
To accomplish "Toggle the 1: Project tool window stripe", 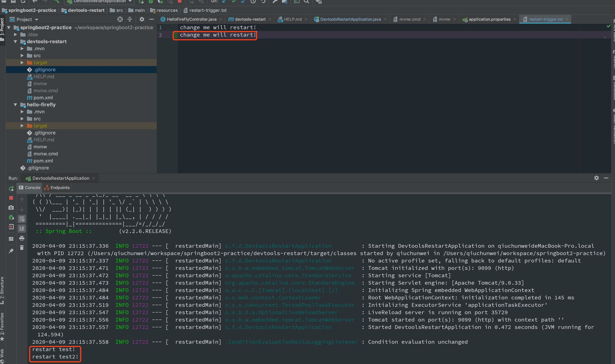I will click(x=2, y=27).
